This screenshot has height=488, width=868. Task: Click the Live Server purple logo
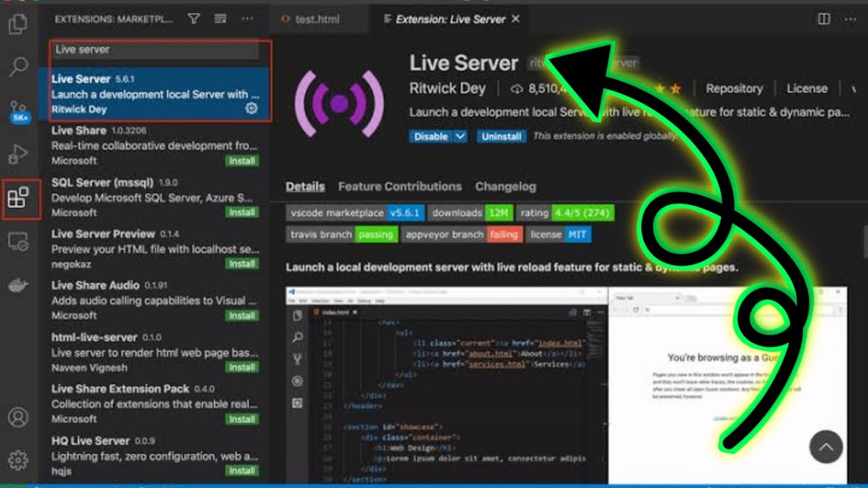[x=340, y=104]
